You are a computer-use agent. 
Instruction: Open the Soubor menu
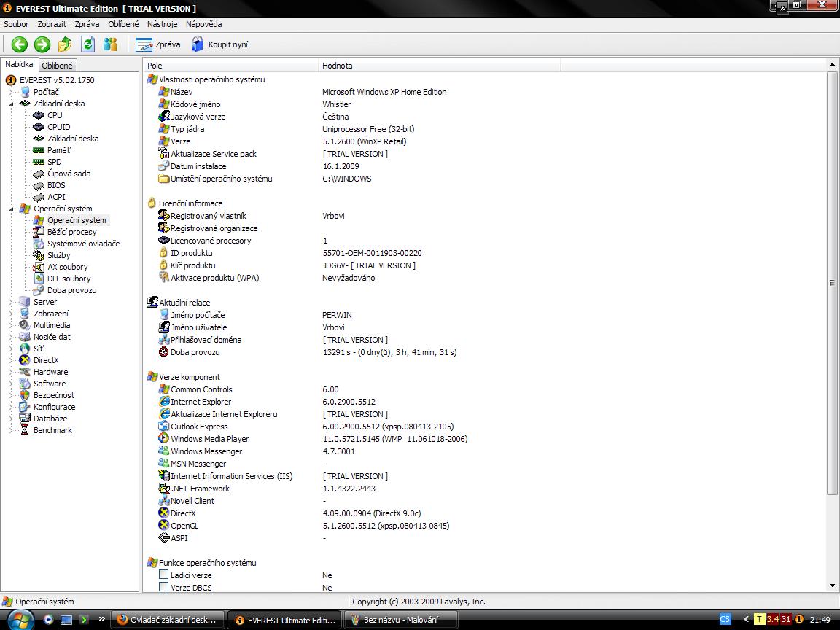pyautogui.click(x=16, y=24)
